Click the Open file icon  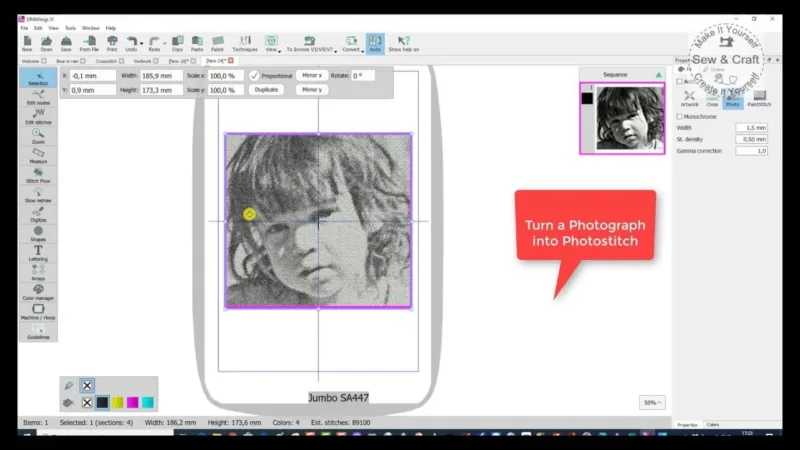(46, 44)
